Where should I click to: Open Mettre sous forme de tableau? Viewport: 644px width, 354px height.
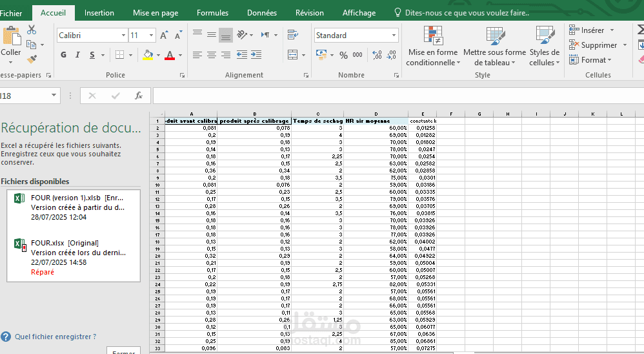[x=494, y=46]
